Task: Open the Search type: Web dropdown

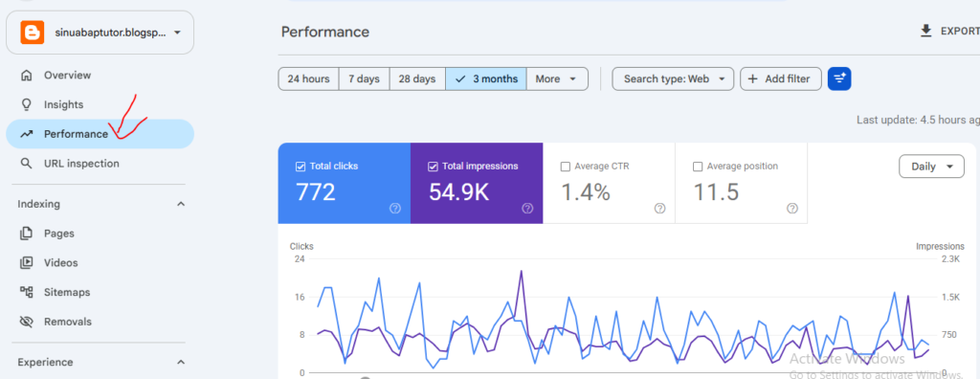Action: coord(673,78)
